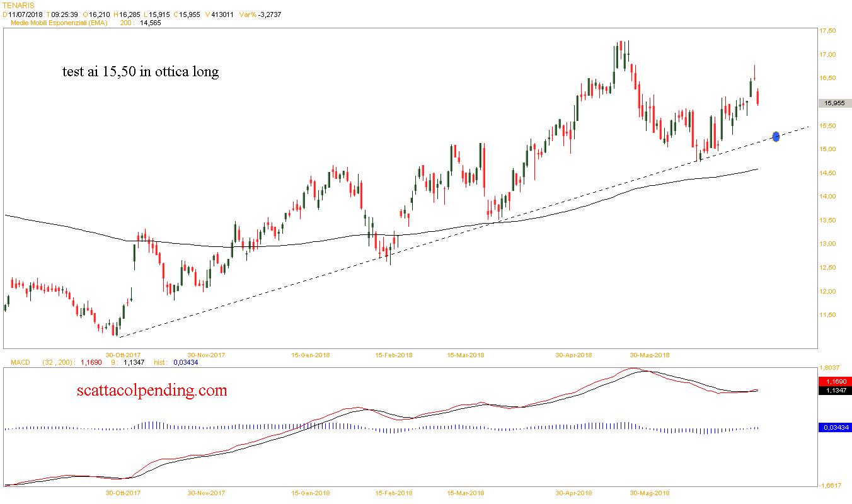
Task: Click the TENARIS ticker title
Action: click(18, 4)
